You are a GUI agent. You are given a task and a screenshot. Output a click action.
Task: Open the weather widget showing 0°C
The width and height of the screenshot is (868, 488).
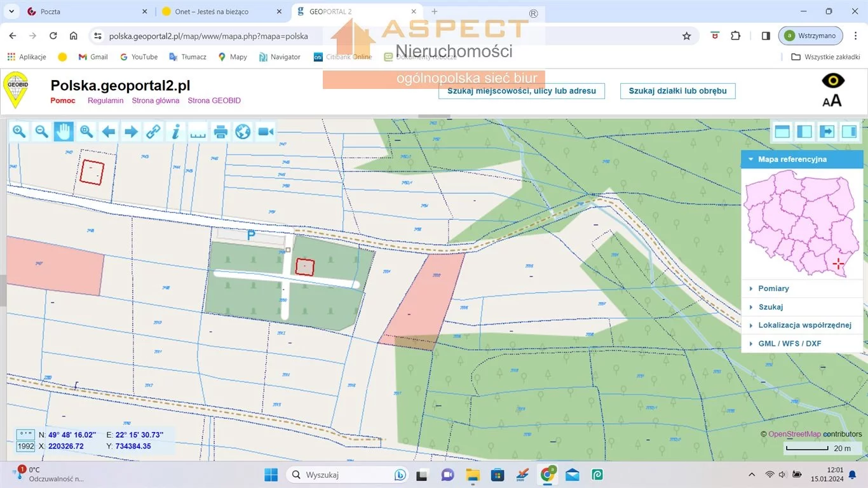tap(48, 474)
